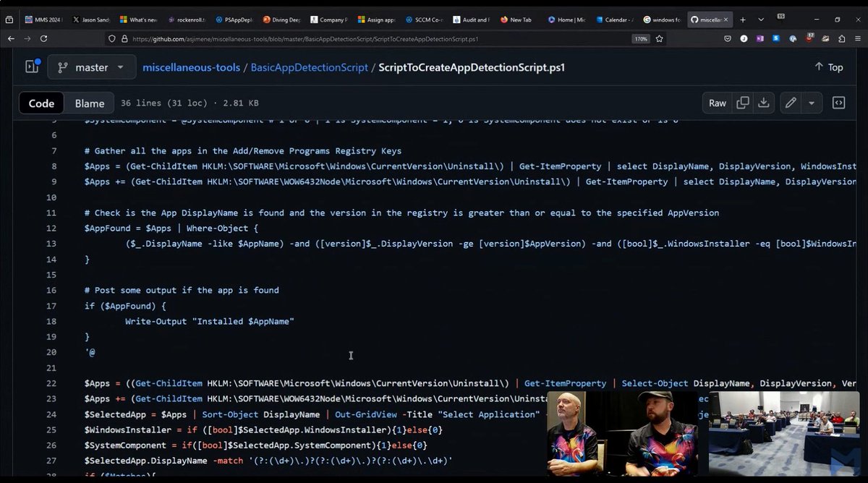This screenshot has width=868, height=483.
Task: Jump back to Top of file
Action: [x=828, y=67]
